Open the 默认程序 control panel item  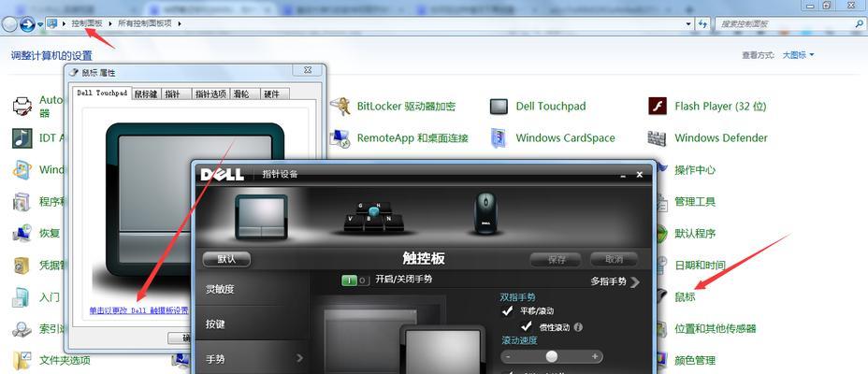695,234
